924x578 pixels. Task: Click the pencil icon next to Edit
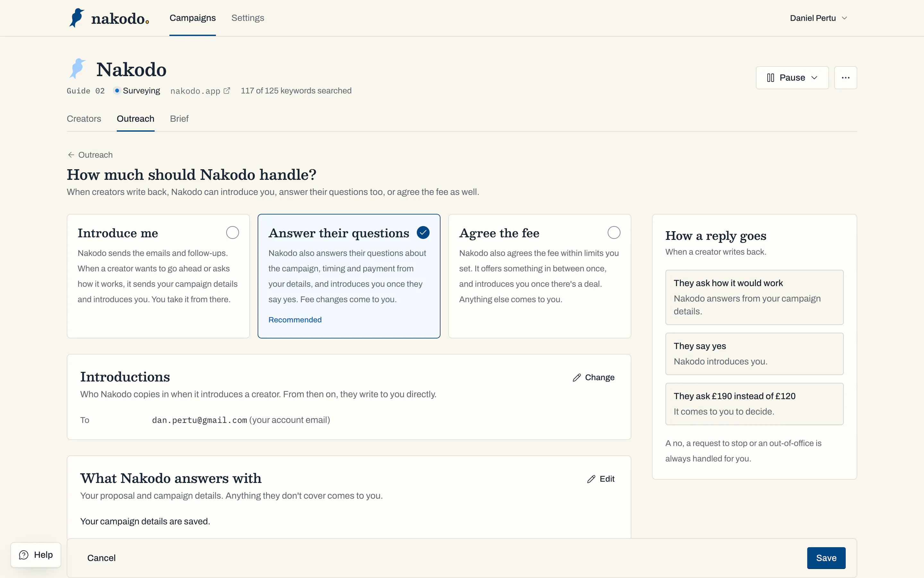point(591,479)
